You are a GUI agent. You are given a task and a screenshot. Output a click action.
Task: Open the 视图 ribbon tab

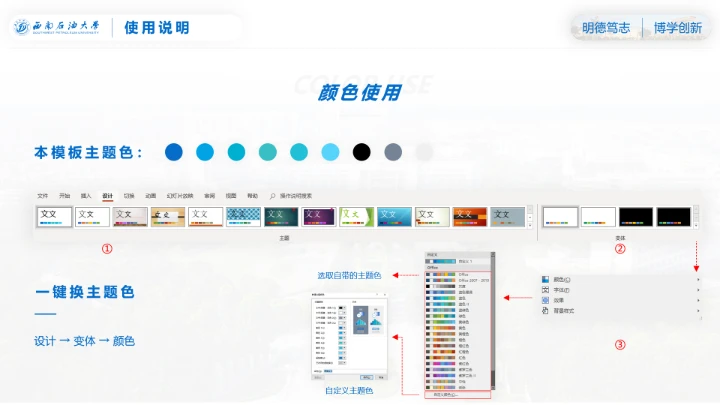pos(231,196)
